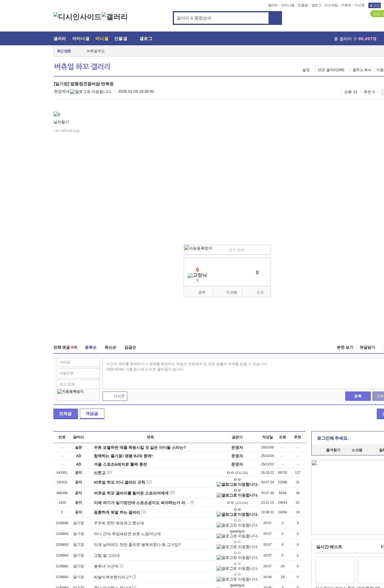The image size is (384, 588).
Task: Open the 설정 settings dropdown
Action: point(306,70)
